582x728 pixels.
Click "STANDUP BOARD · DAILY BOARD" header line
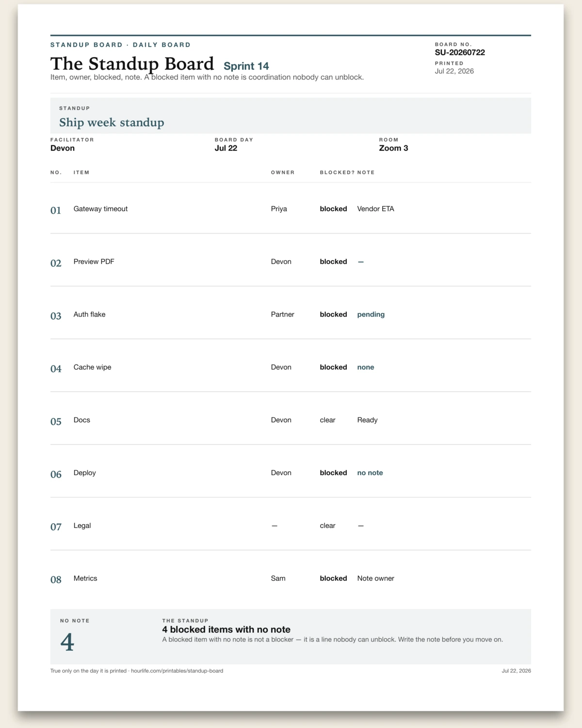click(121, 45)
